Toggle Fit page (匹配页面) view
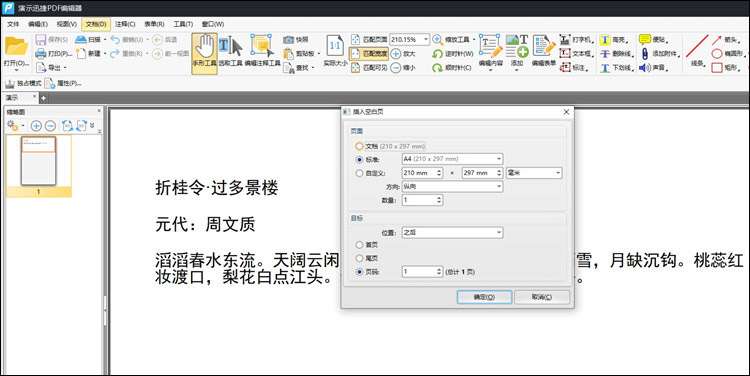This screenshot has height=376, width=750. [369, 40]
